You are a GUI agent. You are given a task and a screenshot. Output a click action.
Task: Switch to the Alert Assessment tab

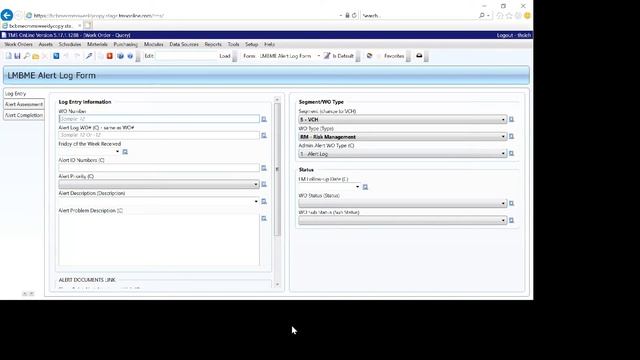pos(24,104)
